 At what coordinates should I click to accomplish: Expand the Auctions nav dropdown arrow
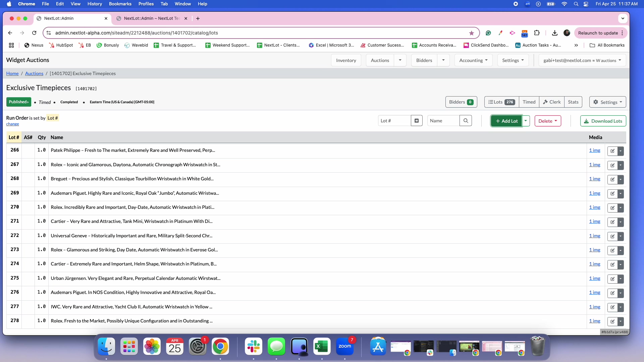pyautogui.click(x=400, y=60)
